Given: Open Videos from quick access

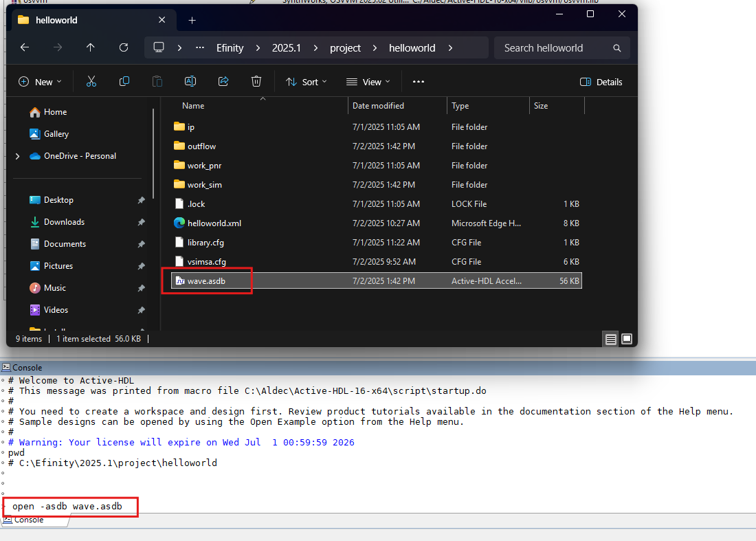Looking at the screenshot, I should tap(56, 310).
